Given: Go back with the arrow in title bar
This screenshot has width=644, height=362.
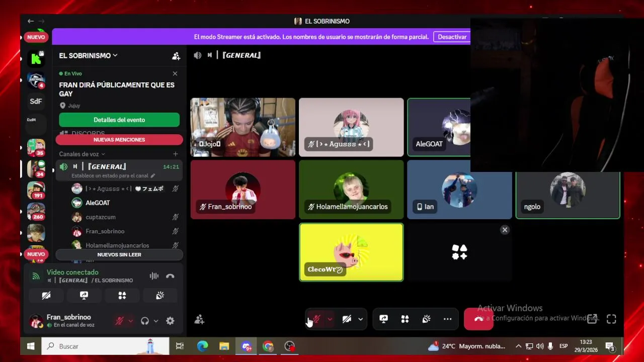Looking at the screenshot, I should pos(31,21).
